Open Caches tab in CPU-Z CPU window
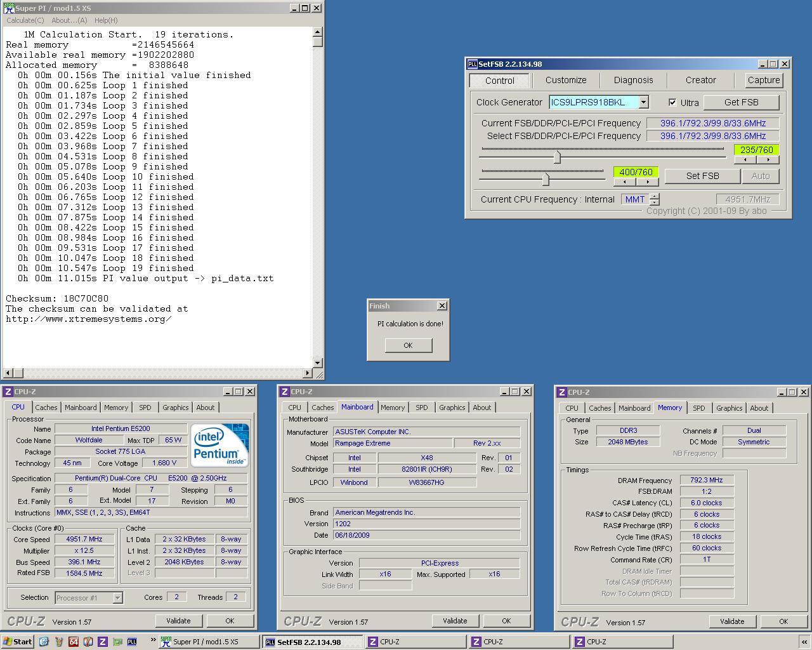812x650 pixels. click(46, 408)
